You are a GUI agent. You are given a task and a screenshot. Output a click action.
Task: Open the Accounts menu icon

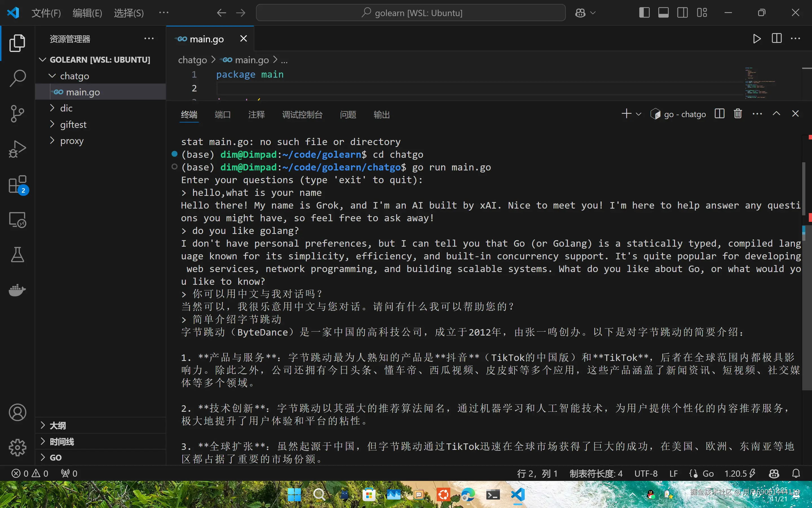[x=17, y=412]
